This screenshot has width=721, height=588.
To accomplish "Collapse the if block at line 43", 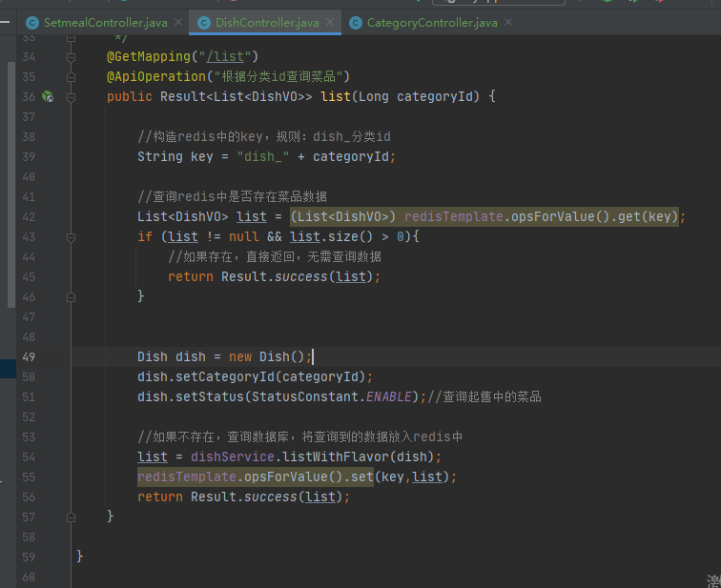I will [x=71, y=237].
